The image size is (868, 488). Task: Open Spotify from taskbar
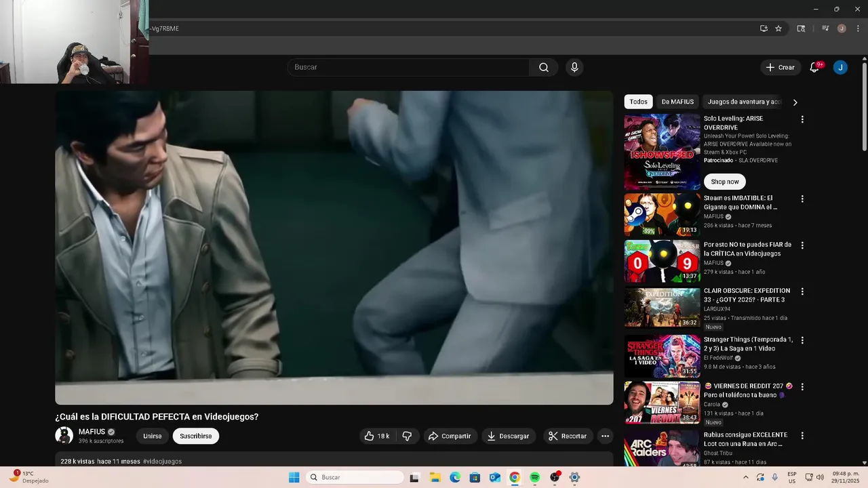coord(534,477)
